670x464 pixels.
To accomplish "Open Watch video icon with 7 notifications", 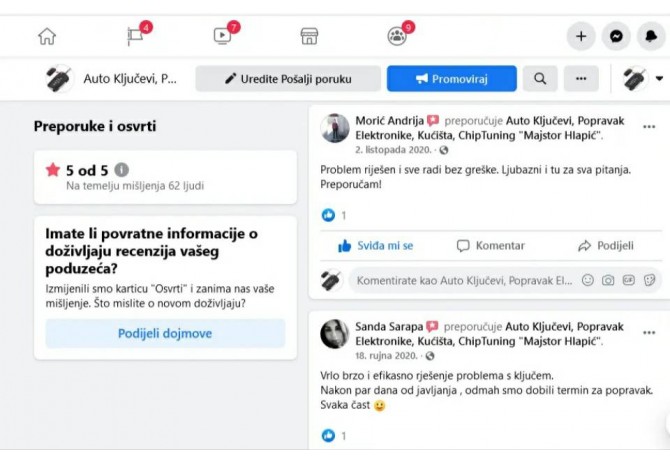I will coord(223,36).
